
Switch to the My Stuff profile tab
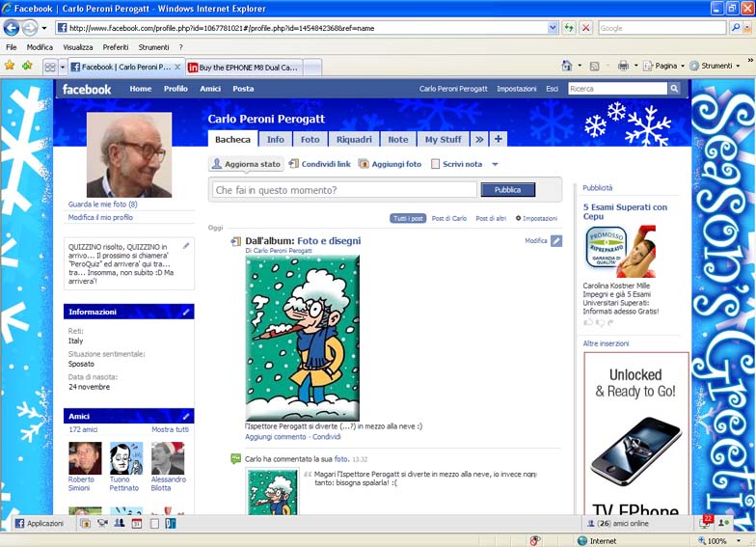pos(444,139)
